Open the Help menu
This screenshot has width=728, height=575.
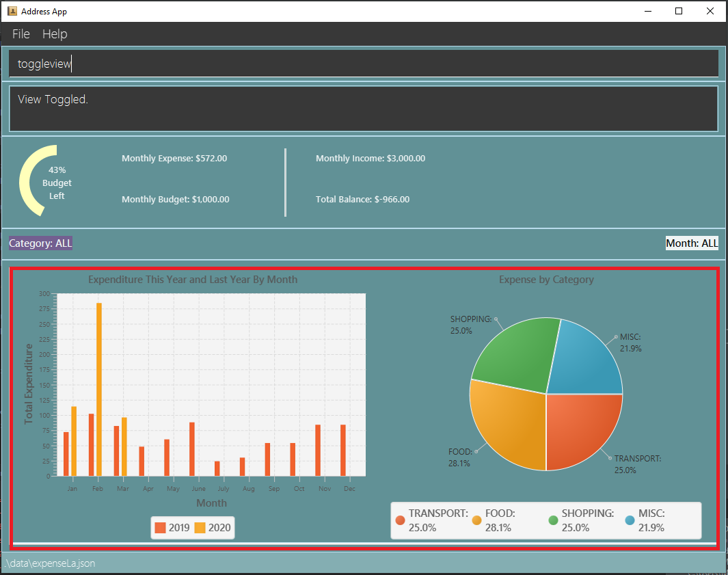pos(55,34)
